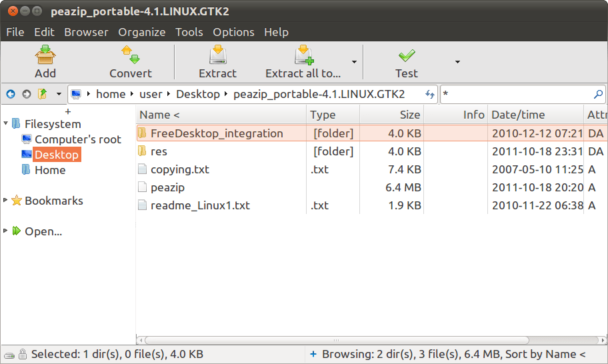Viewport: 608px width, 364px height.
Task: Open dropdown arrow next to Extract all to...
Action: point(354,62)
